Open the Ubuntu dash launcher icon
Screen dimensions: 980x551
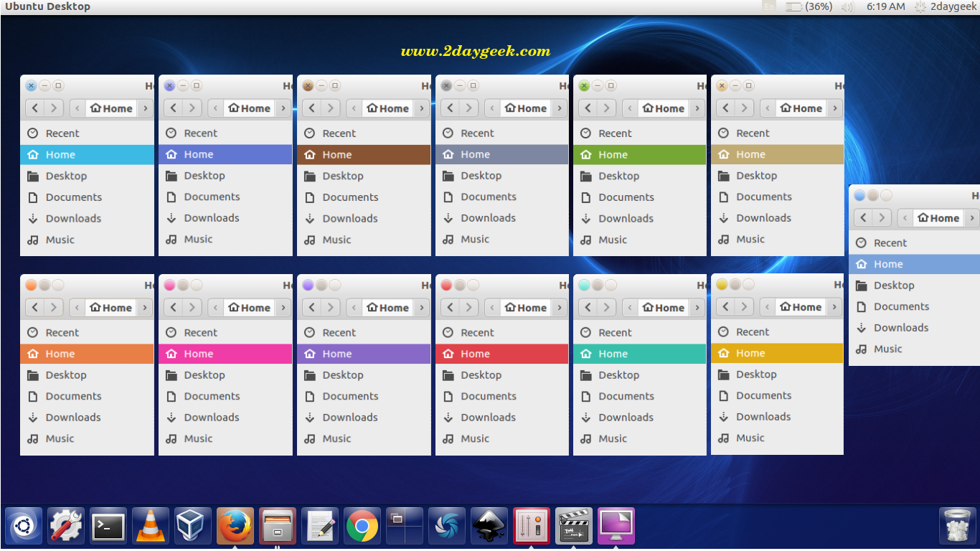click(x=24, y=527)
